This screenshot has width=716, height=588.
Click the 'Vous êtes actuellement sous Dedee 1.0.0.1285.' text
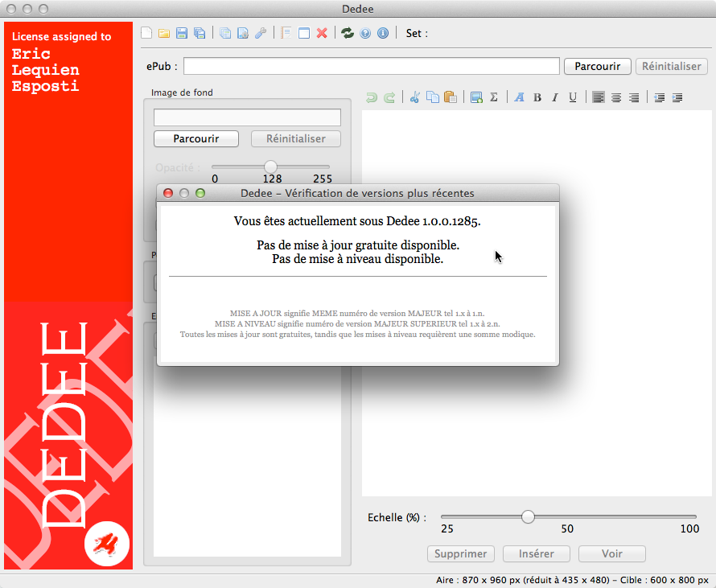click(357, 221)
